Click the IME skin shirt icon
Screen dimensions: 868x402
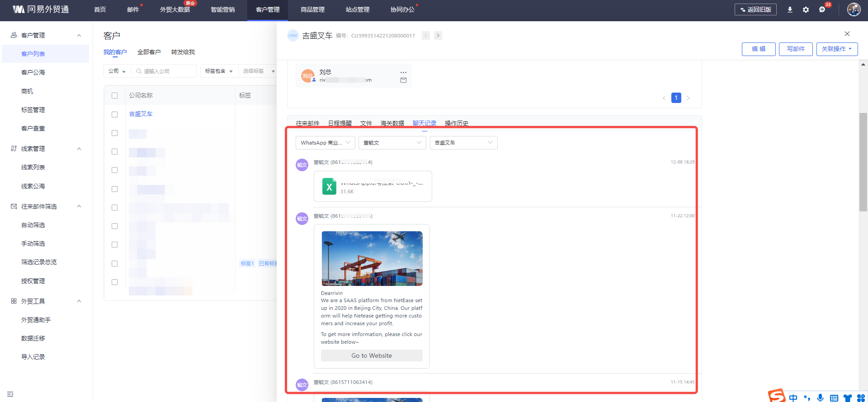848,398
